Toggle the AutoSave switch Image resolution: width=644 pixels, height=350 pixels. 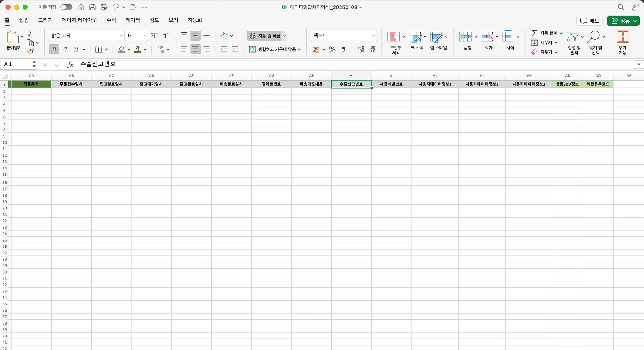click(x=66, y=7)
